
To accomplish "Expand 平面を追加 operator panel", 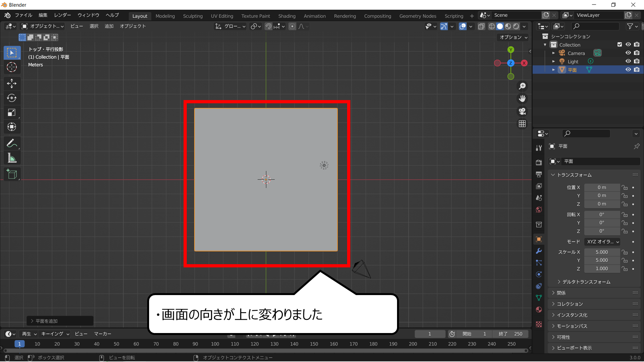I will click(x=60, y=321).
